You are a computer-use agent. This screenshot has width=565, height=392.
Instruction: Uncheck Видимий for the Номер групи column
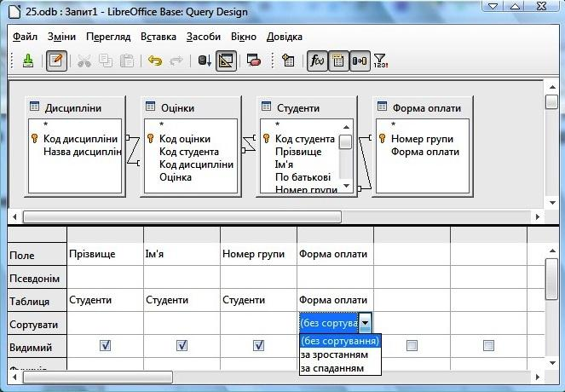(258, 346)
